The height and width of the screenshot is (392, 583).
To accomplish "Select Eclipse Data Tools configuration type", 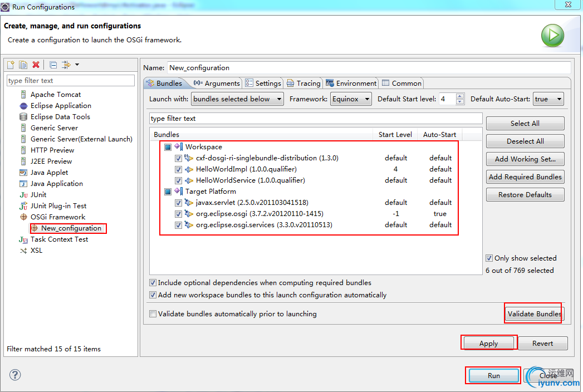I will (60, 117).
